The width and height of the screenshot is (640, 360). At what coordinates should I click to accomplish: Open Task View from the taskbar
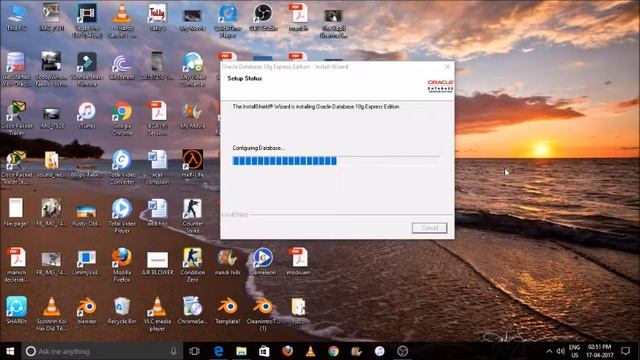(x=194, y=351)
